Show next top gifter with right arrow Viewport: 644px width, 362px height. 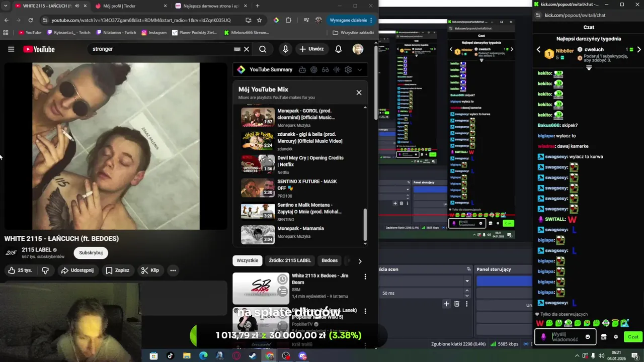point(639,50)
